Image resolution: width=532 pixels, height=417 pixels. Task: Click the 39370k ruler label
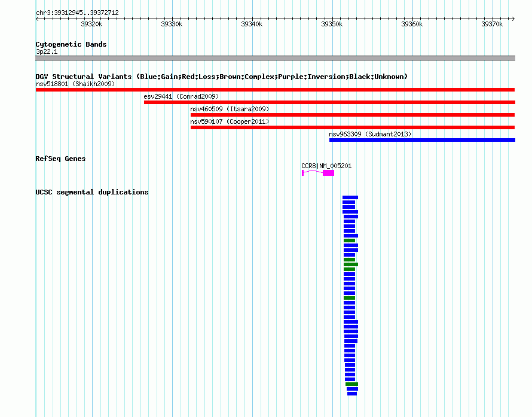point(492,24)
